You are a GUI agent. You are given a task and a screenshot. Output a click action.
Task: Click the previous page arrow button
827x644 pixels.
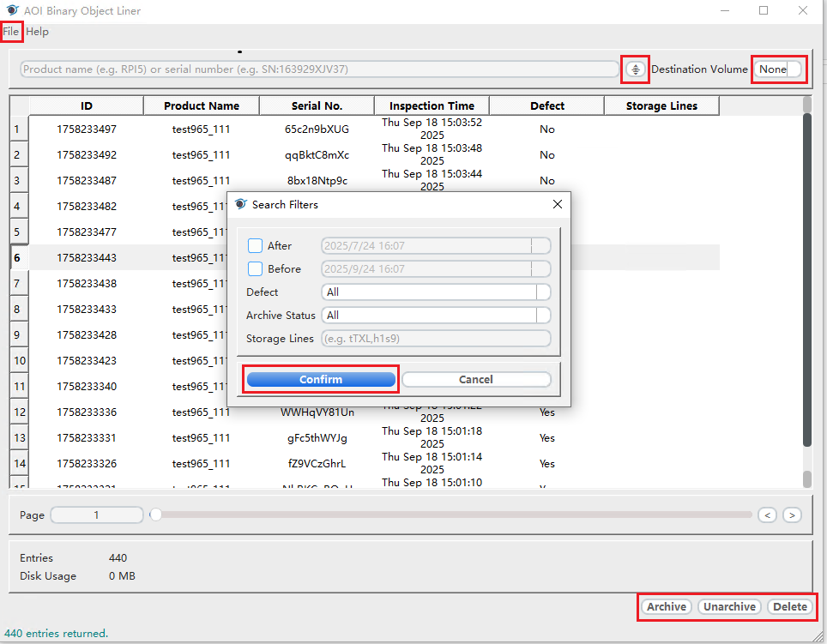pyautogui.click(x=767, y=515)
